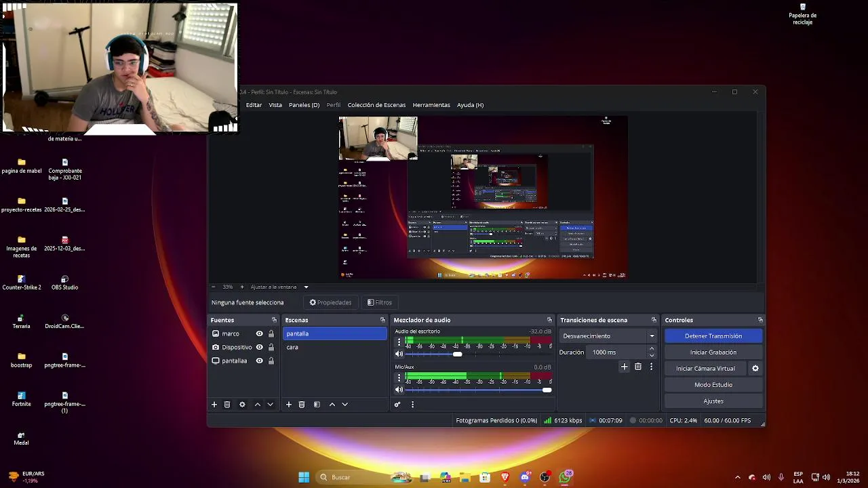This screenshot has height=488, width=868.
Task: Click the Filtros button
Action: 380,302
